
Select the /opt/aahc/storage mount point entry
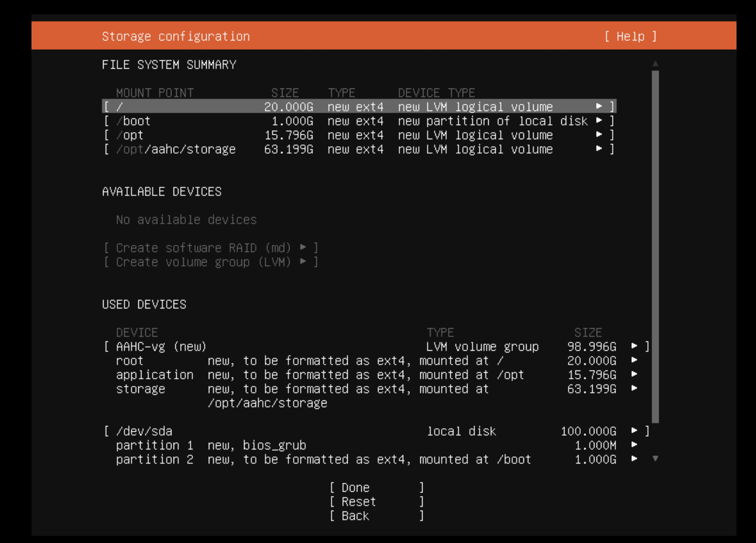point(176,149)
